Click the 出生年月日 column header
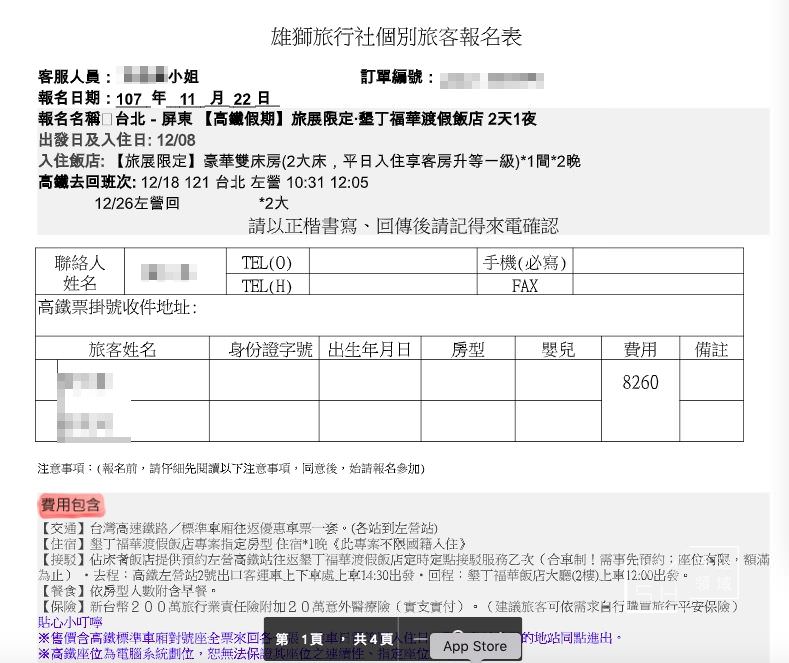 (369, 349)
